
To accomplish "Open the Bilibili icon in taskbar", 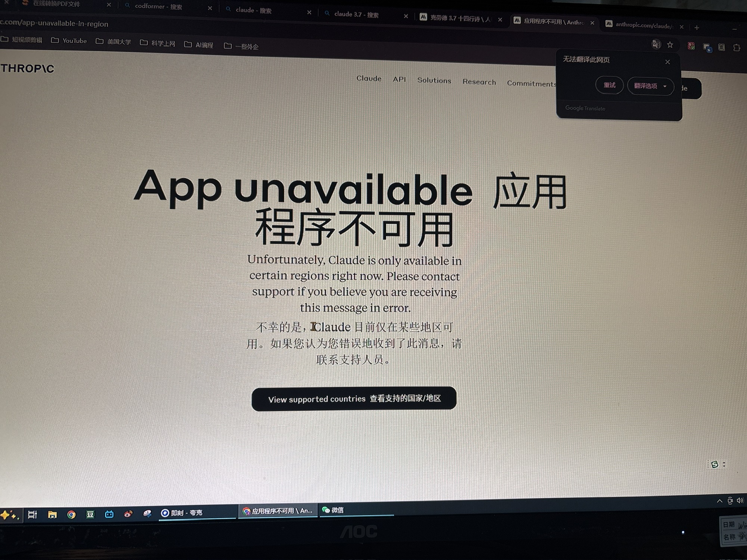I will (x=109, y=514).
